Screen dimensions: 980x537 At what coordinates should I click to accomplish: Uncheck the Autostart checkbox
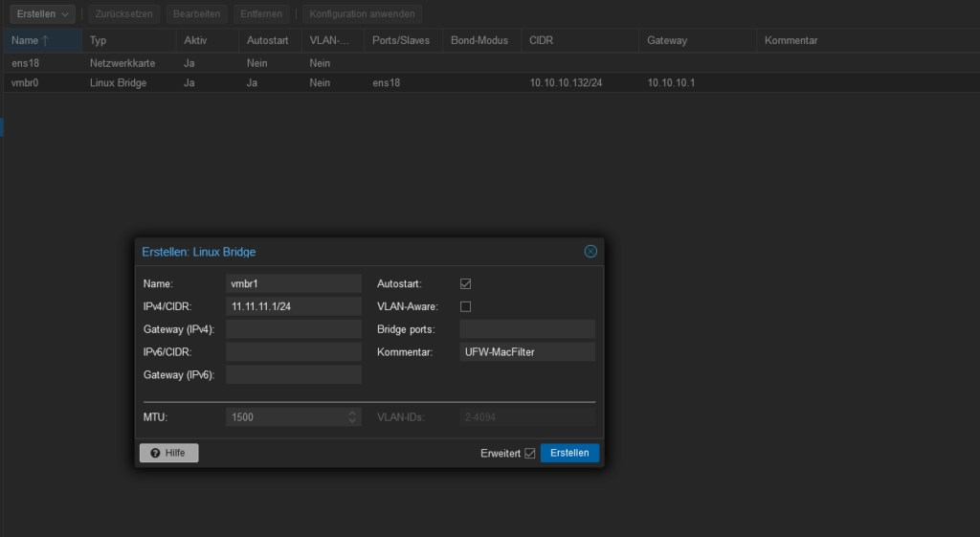click(466, 284)
